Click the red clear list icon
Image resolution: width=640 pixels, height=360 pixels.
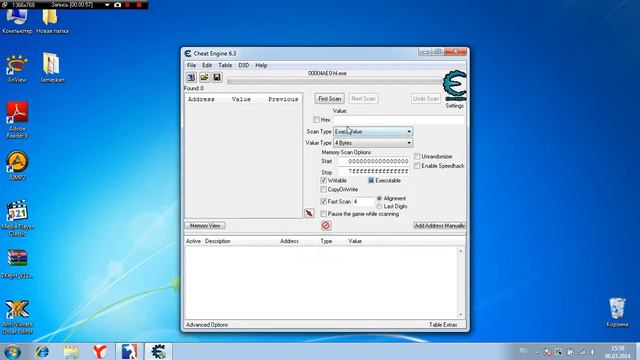click(326, 225)
